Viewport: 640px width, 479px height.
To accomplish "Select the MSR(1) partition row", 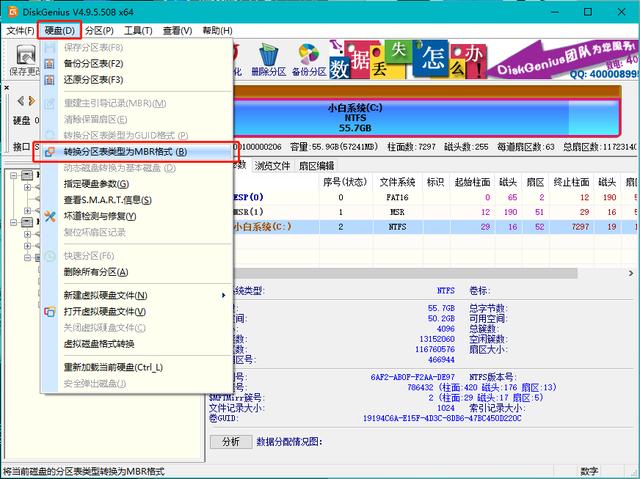I will click(x=436, y=212).
